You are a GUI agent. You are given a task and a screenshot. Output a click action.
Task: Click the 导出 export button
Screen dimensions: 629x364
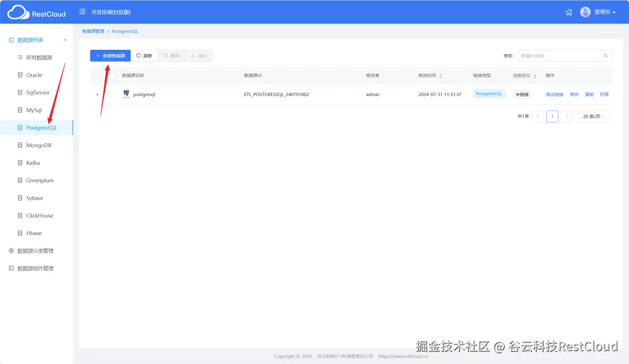click(199, 56)
